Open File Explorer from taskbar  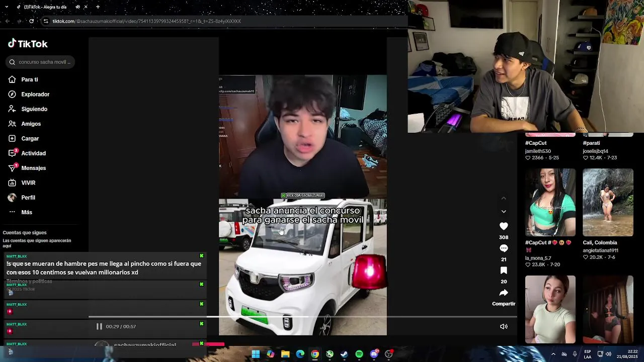pyautogui.click(x=285, y=354)
